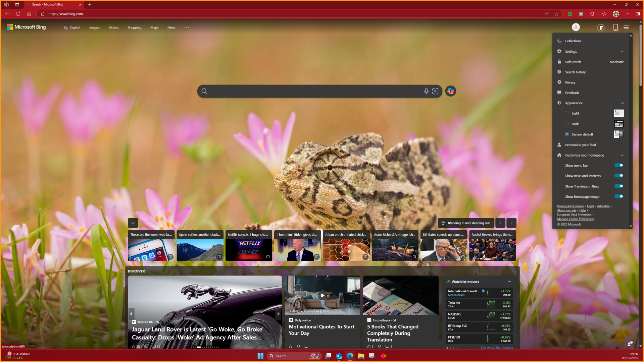644x362 pixels.
Task: Open Microsoft Rewards trophy icon
Action: [601, 27]
